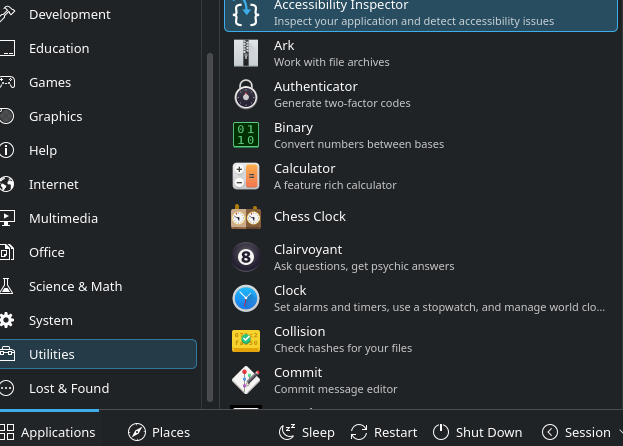Open Clairvoyant via its 8-ball icon
The image size is (623, 446).
coord(246,257)
